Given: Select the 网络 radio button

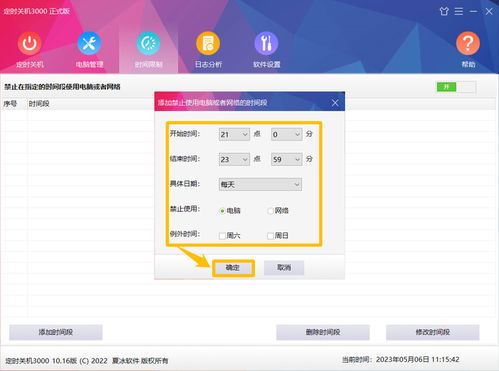Looking at the screenshot, I should pos(270,211).
